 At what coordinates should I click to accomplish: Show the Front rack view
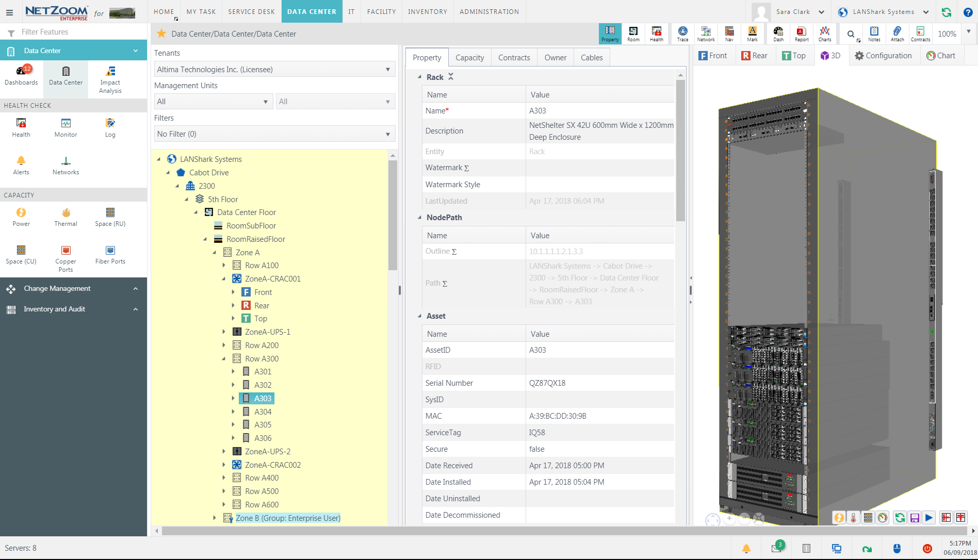tap(712, 56)
